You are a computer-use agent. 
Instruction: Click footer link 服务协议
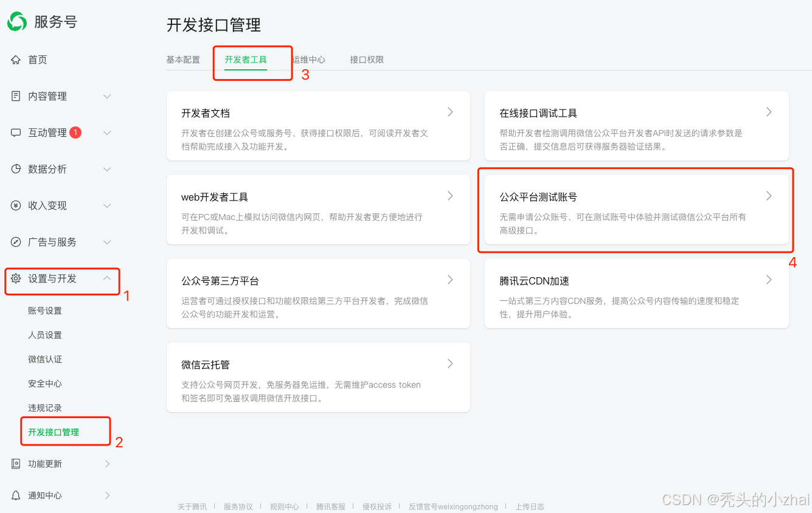point(238,506)
